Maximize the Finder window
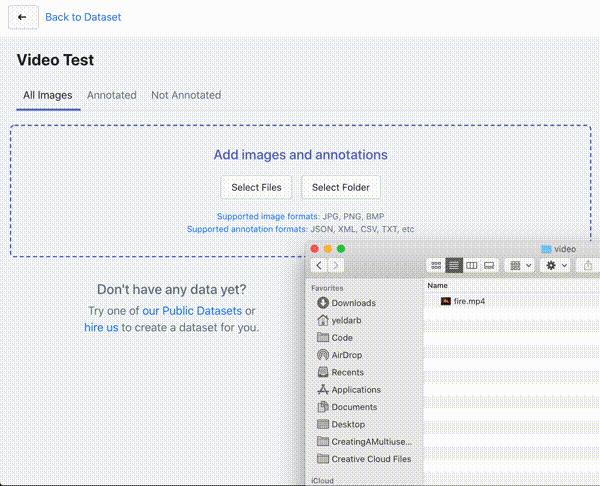Image resolution: width=600 pixels, height=486 pixels. [341, 249]
